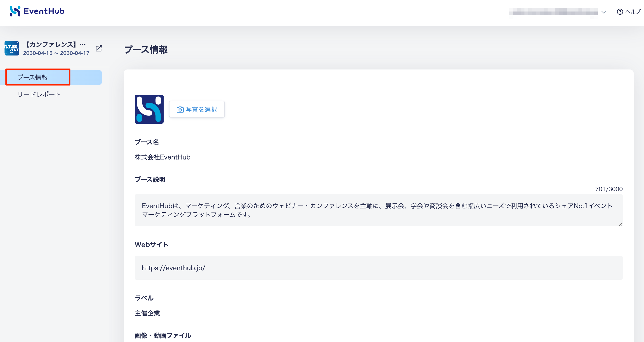Open the event page via external link icon
This screenshot has width=644, height=342.
tap(99, 48)
